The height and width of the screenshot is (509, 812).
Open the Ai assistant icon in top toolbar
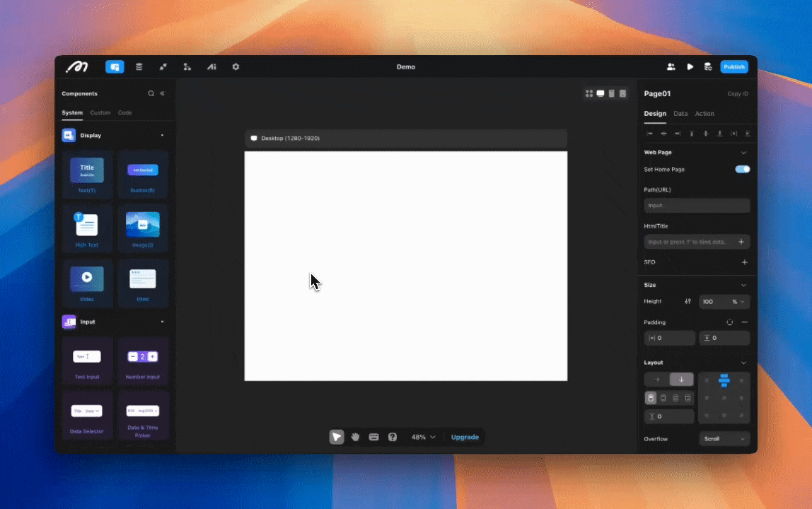click(x=211, y=66)
